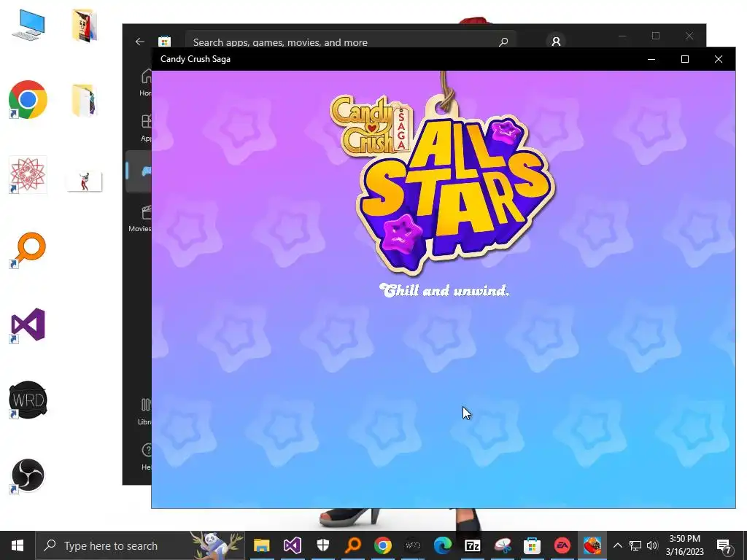Open the orange magnifier desktop shortcut
Screen dimensions: 747x560
point(28,249)
